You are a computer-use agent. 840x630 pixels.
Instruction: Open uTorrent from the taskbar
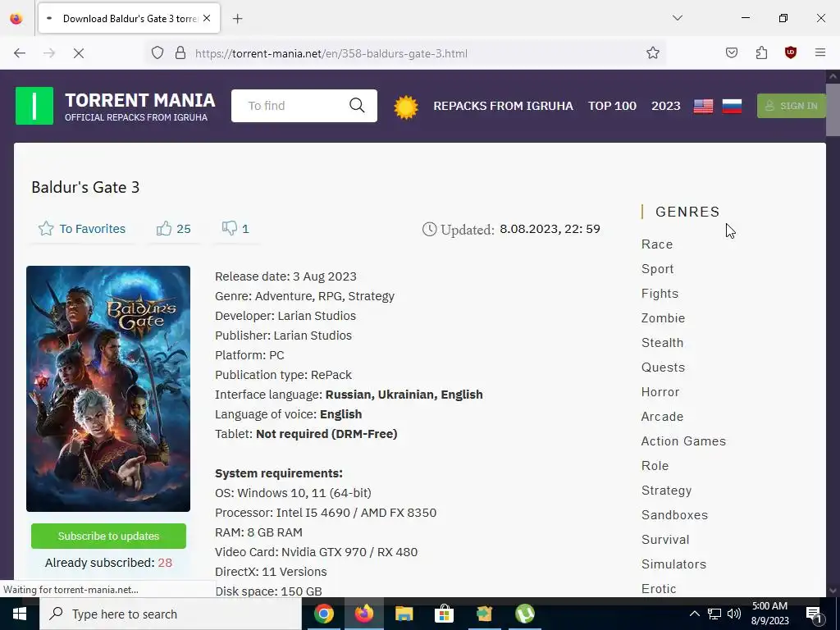click(x=524, y=614)
